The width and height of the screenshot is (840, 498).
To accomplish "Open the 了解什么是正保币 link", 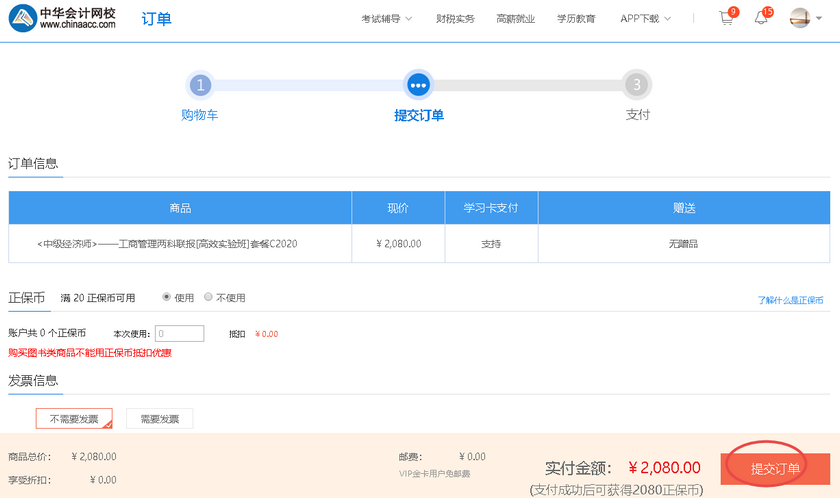I will (790, 300).
